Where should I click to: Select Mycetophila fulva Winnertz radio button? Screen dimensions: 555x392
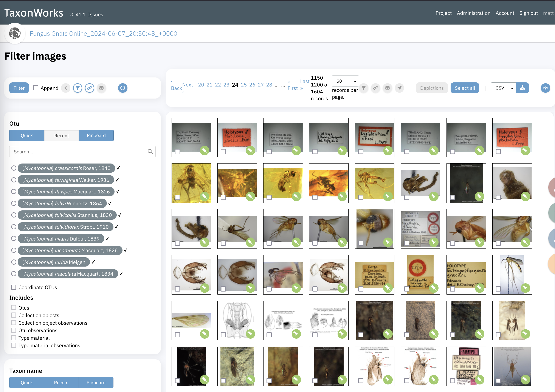[14, 203]
